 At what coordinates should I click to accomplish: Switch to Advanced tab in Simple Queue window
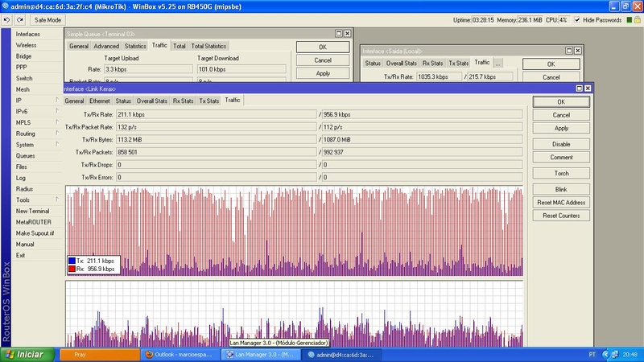coord(106,46)
